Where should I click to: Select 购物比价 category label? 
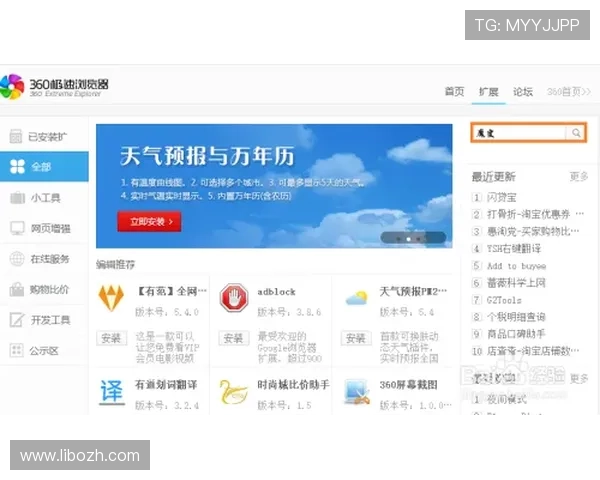coord(49,289)
